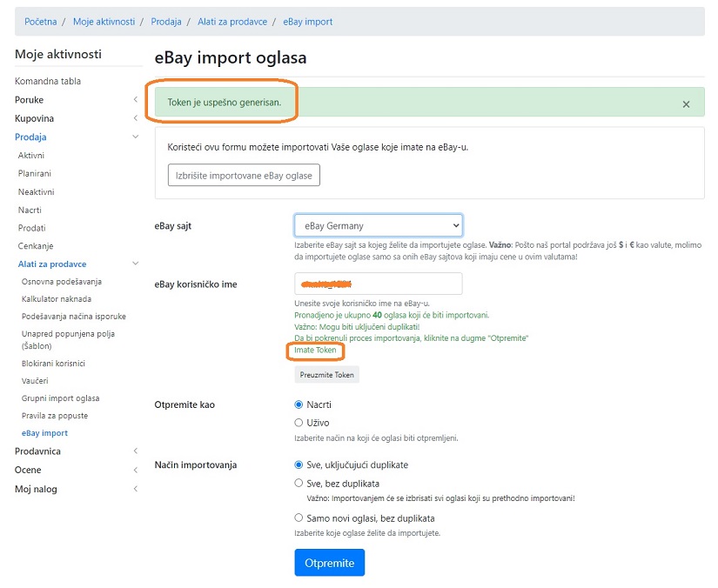Click 'Važno: Mogu biti uključeni duplikati!' text

357,327
